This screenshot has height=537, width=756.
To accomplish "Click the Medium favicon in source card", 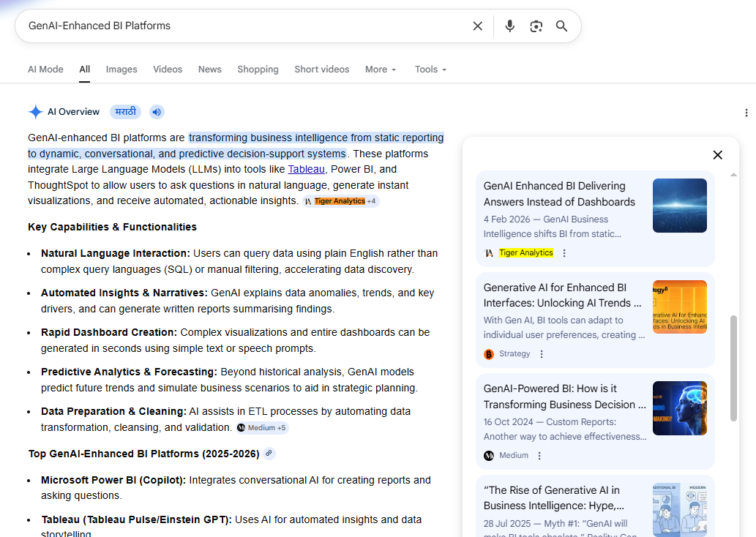I will (x=489, y=456).
